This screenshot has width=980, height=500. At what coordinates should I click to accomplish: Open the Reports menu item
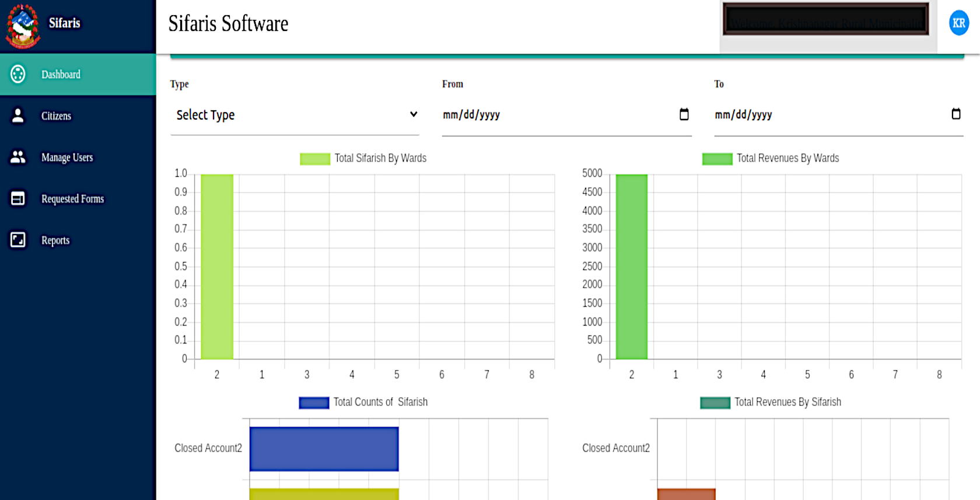(78, 240)
